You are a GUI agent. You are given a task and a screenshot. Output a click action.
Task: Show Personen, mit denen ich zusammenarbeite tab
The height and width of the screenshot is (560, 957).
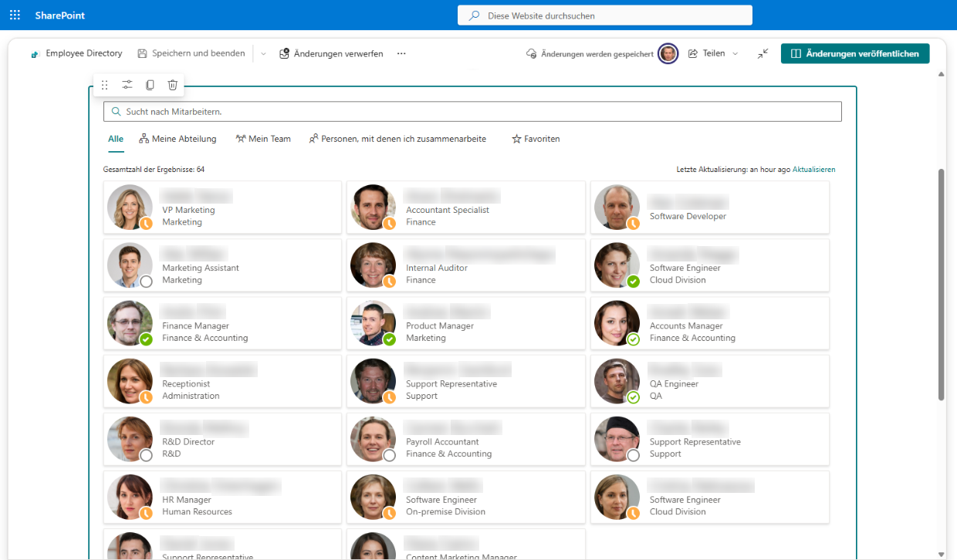[397, 139]
